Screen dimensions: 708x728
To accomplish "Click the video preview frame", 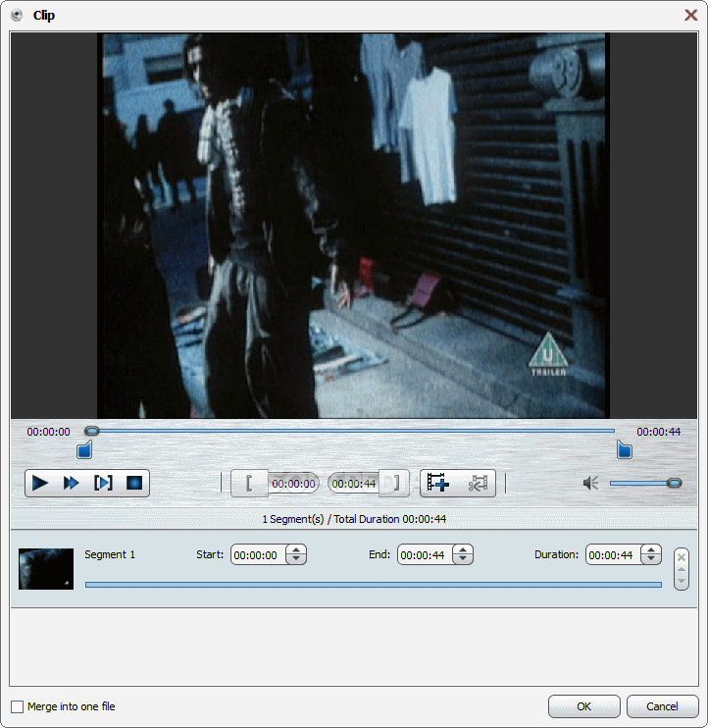I will 354,226.
